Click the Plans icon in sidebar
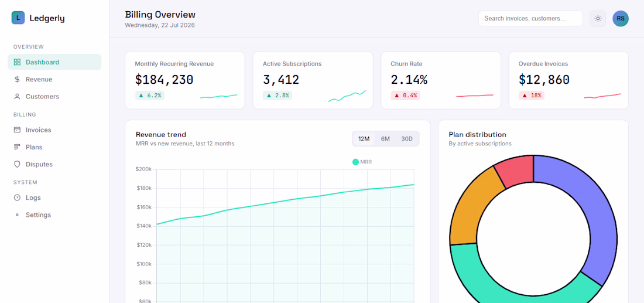 17,147
